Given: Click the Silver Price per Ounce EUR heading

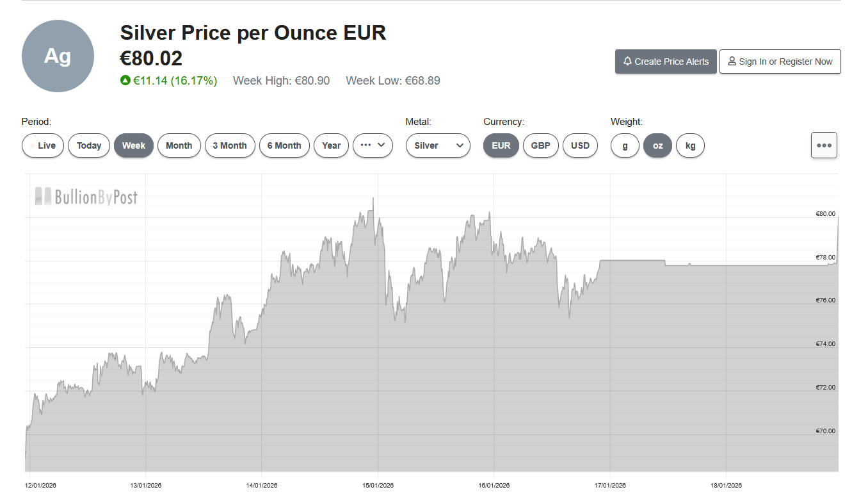Looking at the screenshot, I should pos(253,32).
